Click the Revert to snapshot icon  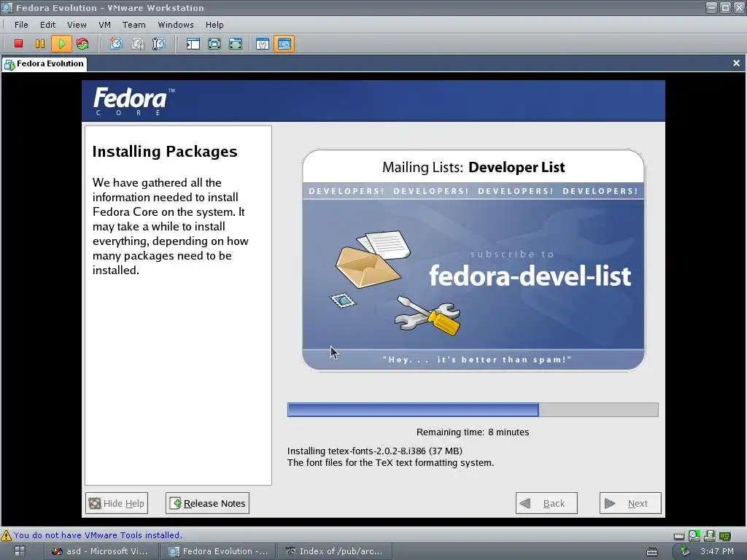click(x=138, y=44)
